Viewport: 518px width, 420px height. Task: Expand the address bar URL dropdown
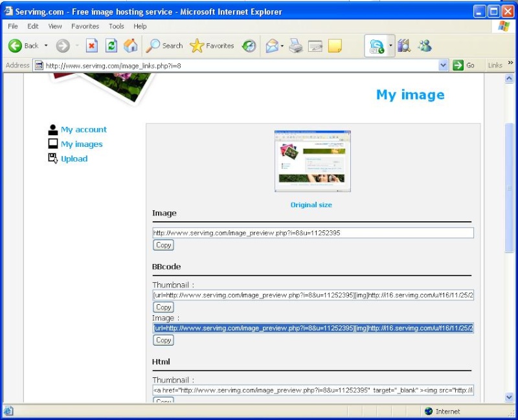point(444,65)
